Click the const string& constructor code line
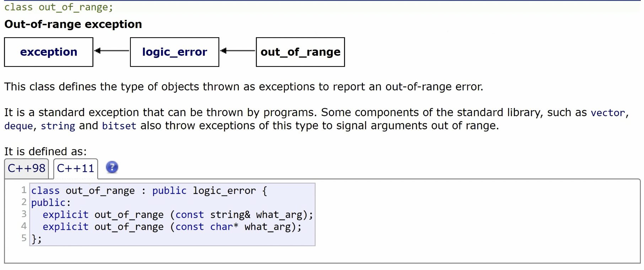Image resolution: width=644 pixels, height=270 pixels. click(x=178, y=215)
